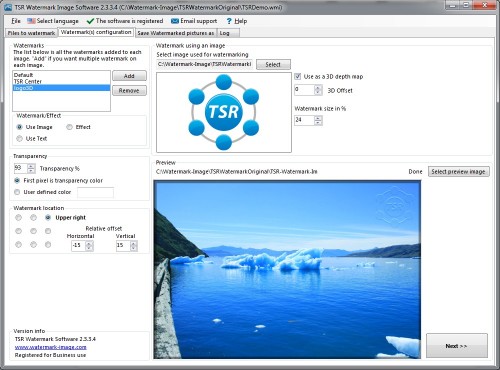Click the TSR logo watermark thumbnail
The width and height of the screenshot is (500, 370).
(x=224, y=112)
